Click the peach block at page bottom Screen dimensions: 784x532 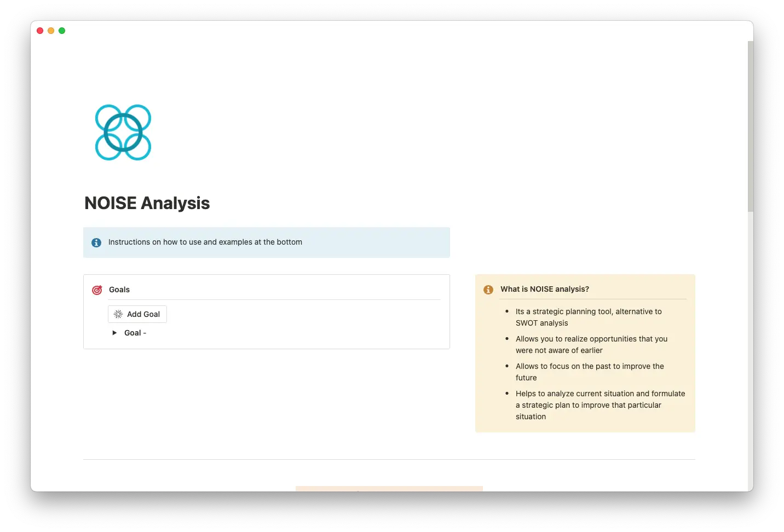pos(389,488)
